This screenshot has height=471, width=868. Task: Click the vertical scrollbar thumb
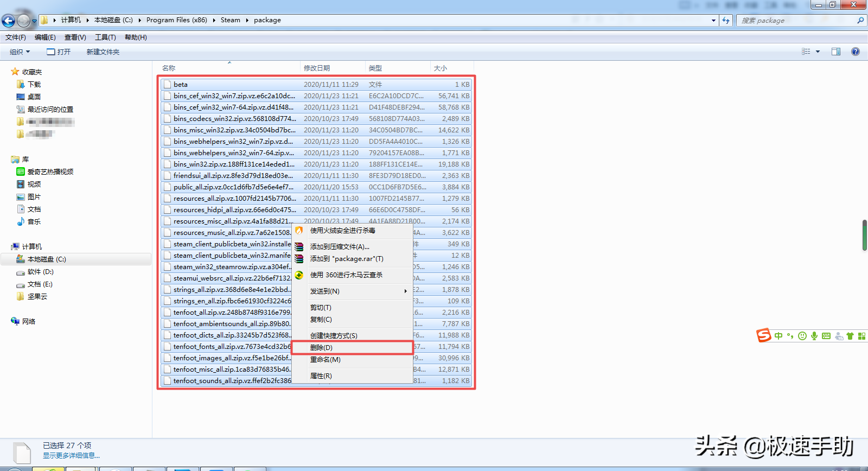pos(864,235)
